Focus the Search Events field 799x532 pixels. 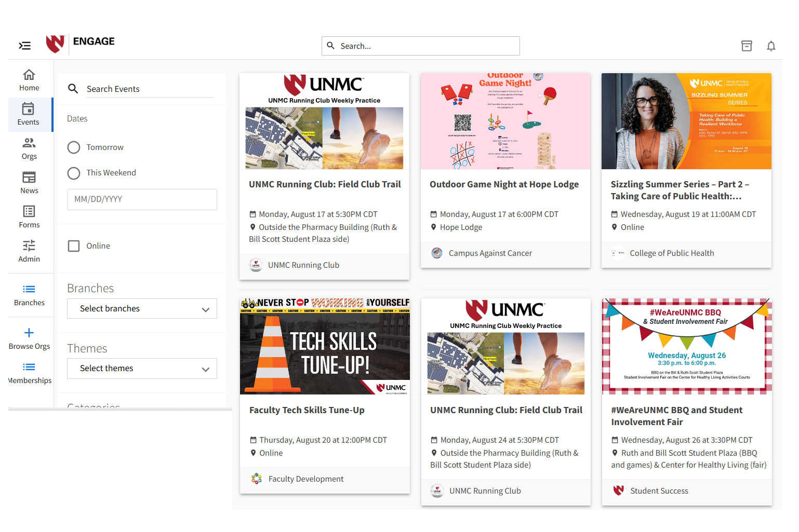tap(150, 89)
